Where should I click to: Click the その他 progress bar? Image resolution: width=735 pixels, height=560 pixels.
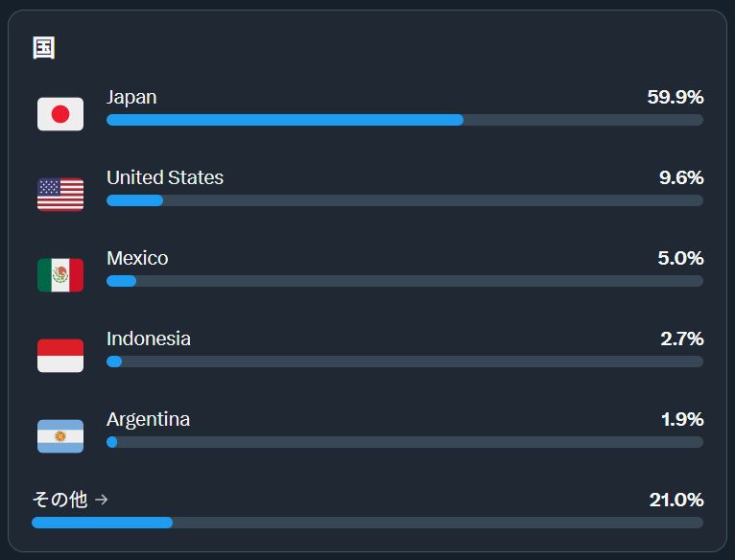click(x=367, y=523)
